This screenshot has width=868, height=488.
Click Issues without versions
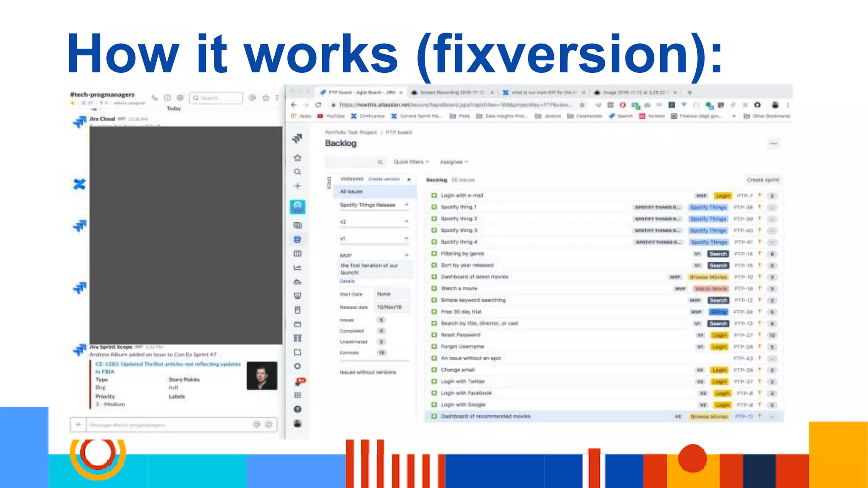tap(368, 372)
